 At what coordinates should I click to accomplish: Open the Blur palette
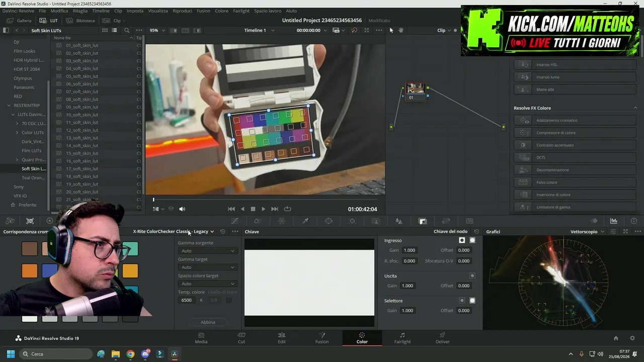[399, 221]
